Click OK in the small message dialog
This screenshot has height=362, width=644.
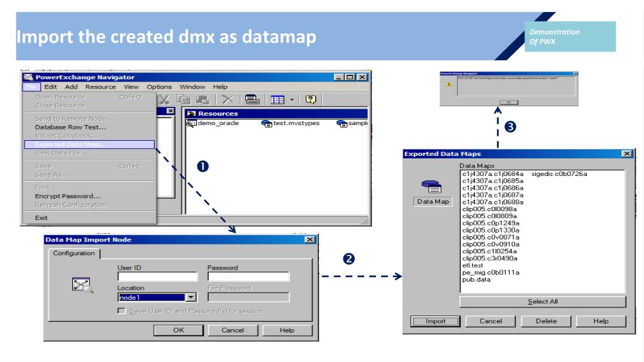[508, 102]
